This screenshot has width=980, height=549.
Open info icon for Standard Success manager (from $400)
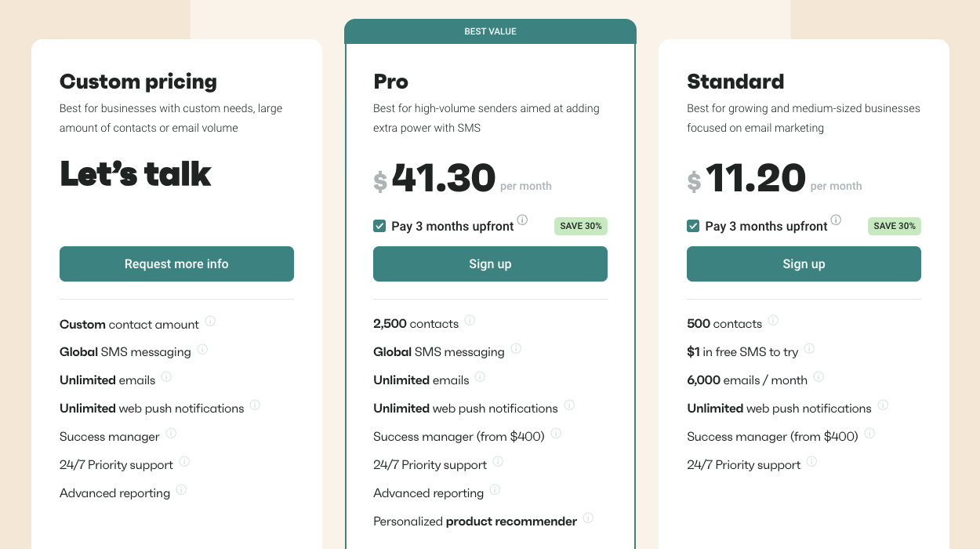coord(869,433)
